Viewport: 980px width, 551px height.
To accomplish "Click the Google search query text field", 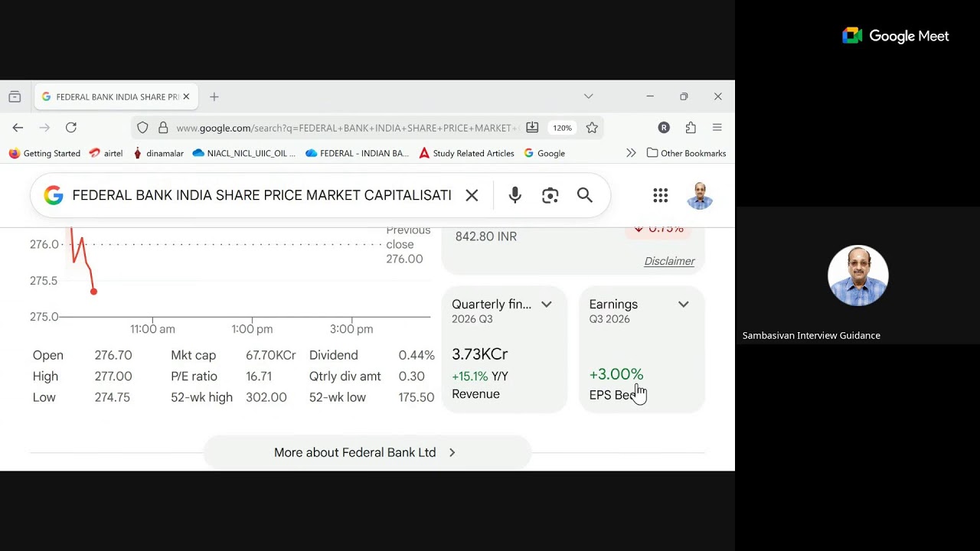I will (x=262, y=195).
